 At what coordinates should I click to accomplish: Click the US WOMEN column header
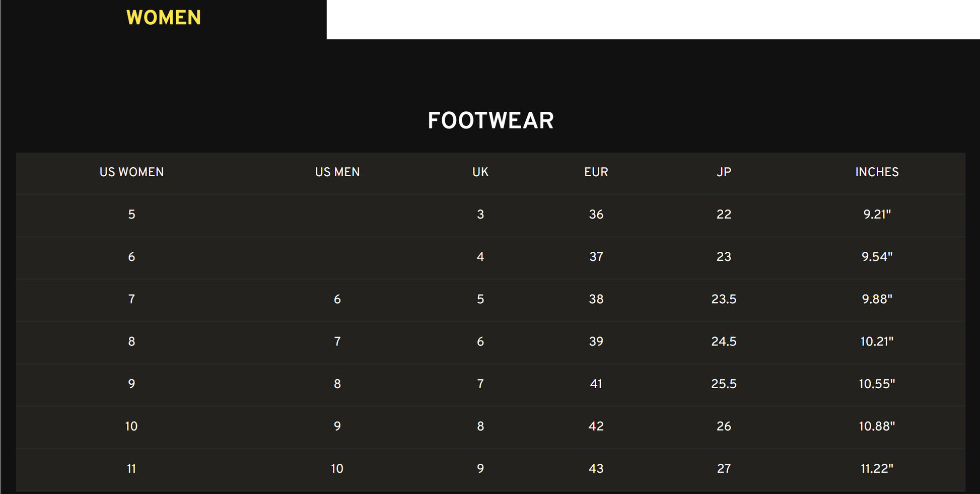[x=131, y=172]
